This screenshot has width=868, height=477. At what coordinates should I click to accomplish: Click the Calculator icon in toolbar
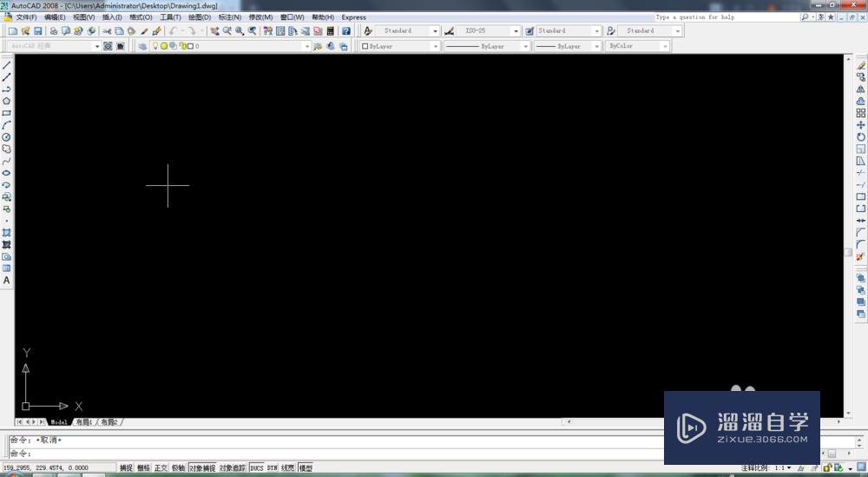pos(331,31)
